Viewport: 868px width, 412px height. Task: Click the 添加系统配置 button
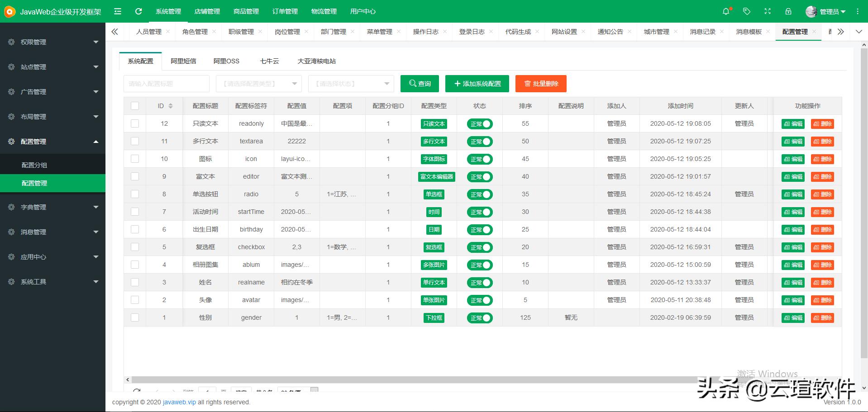click(477, 84)
